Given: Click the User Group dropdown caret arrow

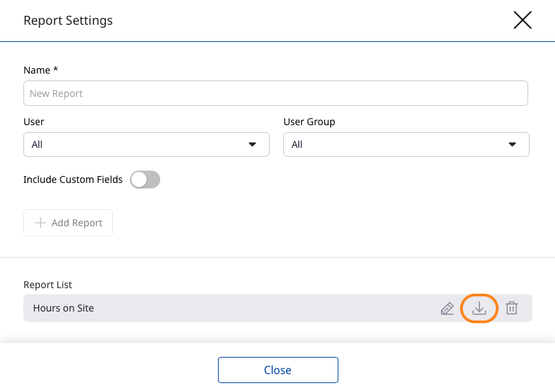Looking at the screenshot, I should (512, 144).
